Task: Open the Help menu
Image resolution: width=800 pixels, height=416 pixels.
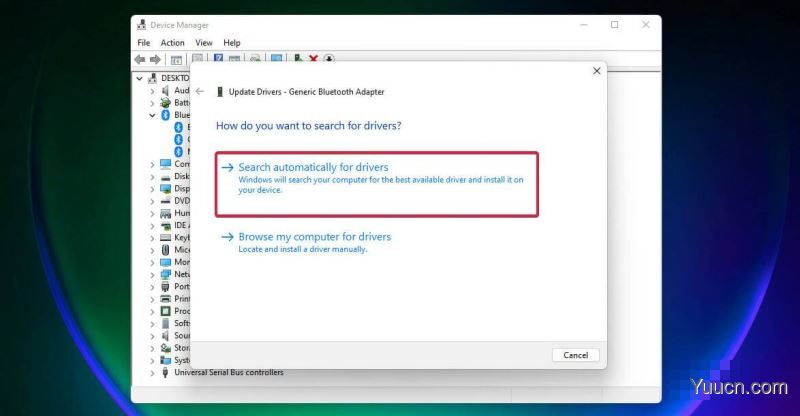Action: tap(232, 43)
